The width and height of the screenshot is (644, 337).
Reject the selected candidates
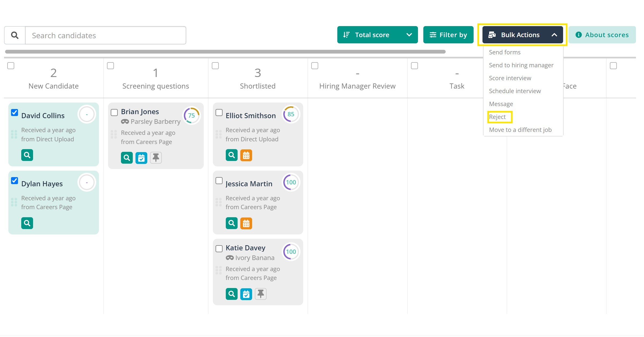pyautogui.click(x=497, y=117)
